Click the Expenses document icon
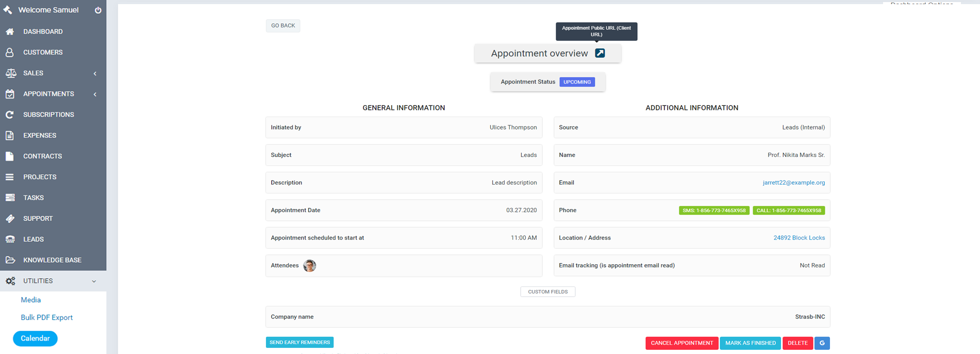 click(10, 135)
